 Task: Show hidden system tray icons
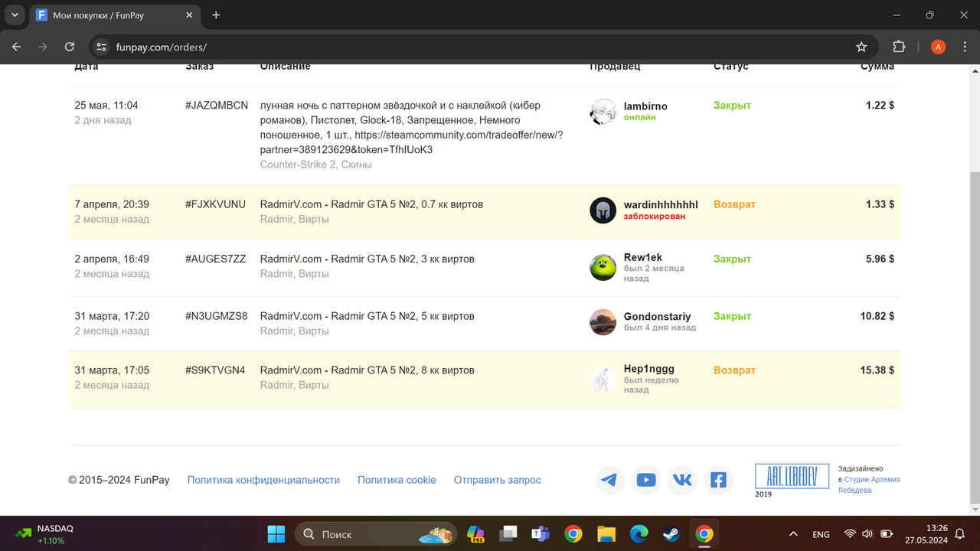pos(793,534)
